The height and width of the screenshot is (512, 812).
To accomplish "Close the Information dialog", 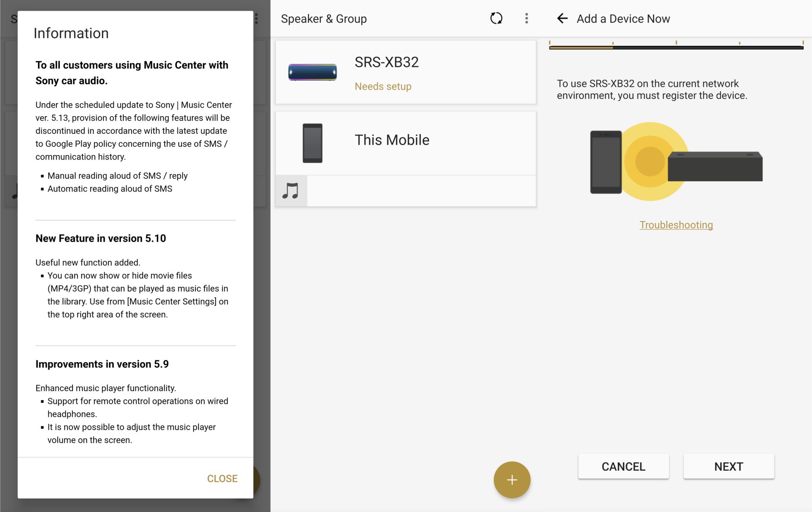I will tap(222, 478).
